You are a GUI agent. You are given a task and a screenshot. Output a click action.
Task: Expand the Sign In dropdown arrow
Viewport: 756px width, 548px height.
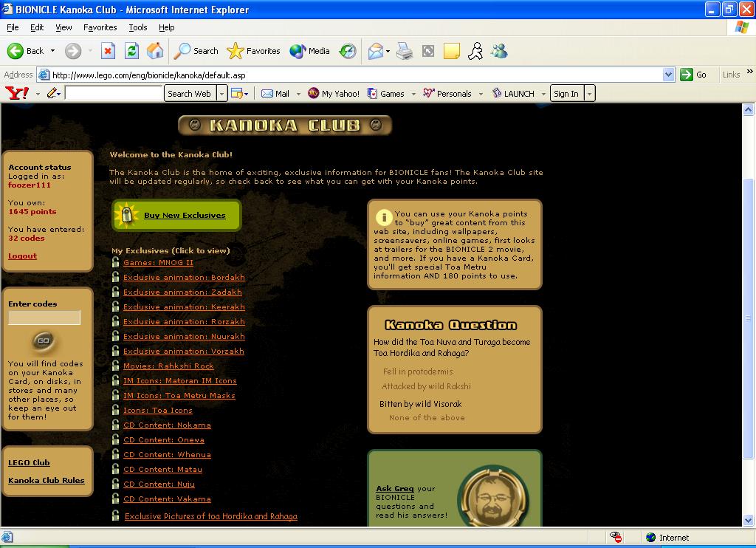pos(590,94)
